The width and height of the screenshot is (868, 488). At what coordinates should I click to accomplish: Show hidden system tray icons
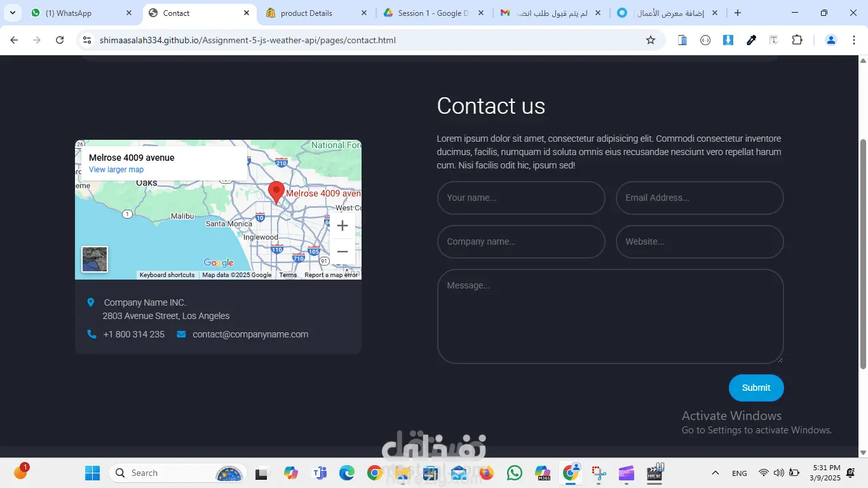715,473
